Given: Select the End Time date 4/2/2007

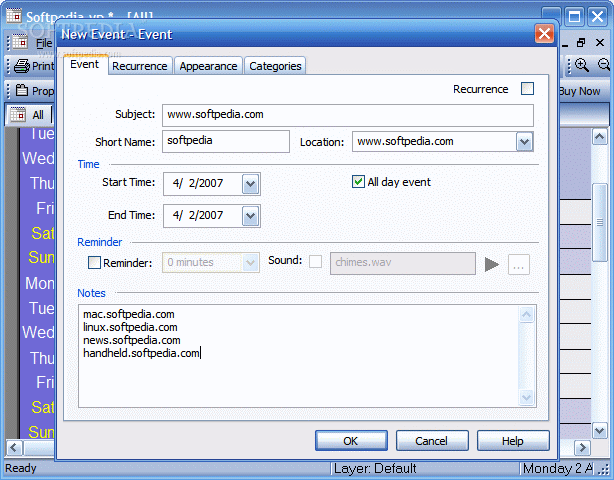Looking at the screenshot, I should 198,215.
